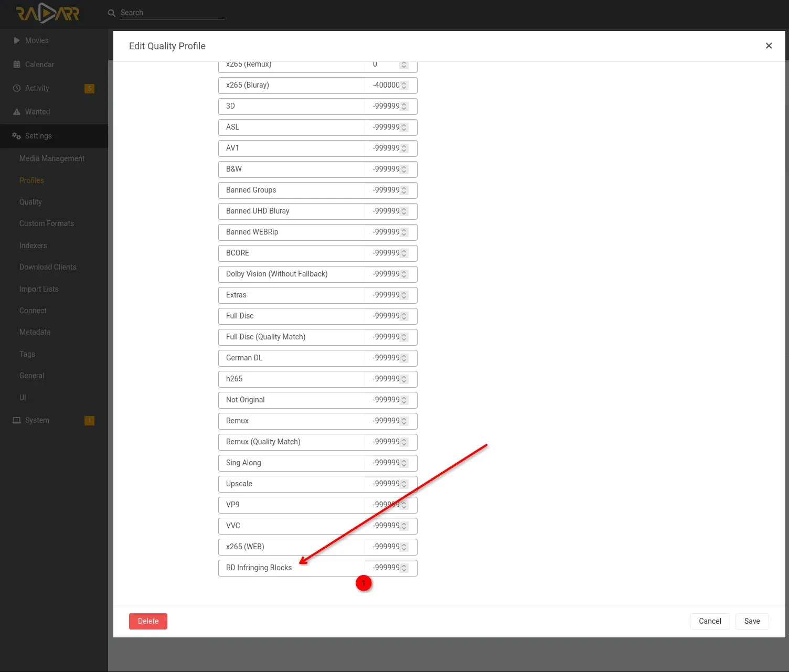Open the Movies section
Viewport: 789px width, 672px height.
(54, 40)
